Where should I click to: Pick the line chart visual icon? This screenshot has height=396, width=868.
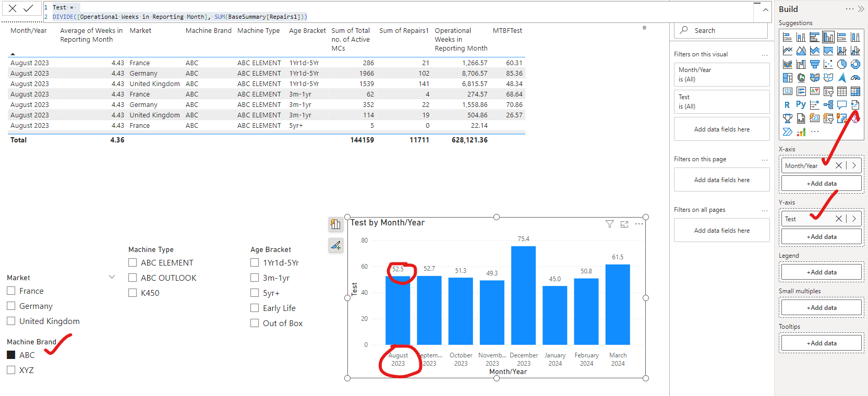tap(788, 51)
